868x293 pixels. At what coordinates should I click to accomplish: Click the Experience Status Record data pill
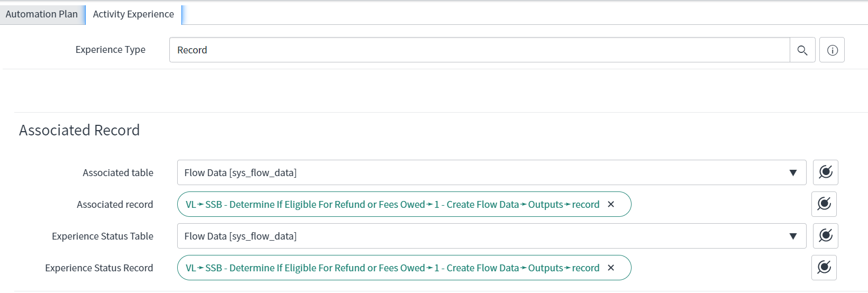(x=392, y=268)
